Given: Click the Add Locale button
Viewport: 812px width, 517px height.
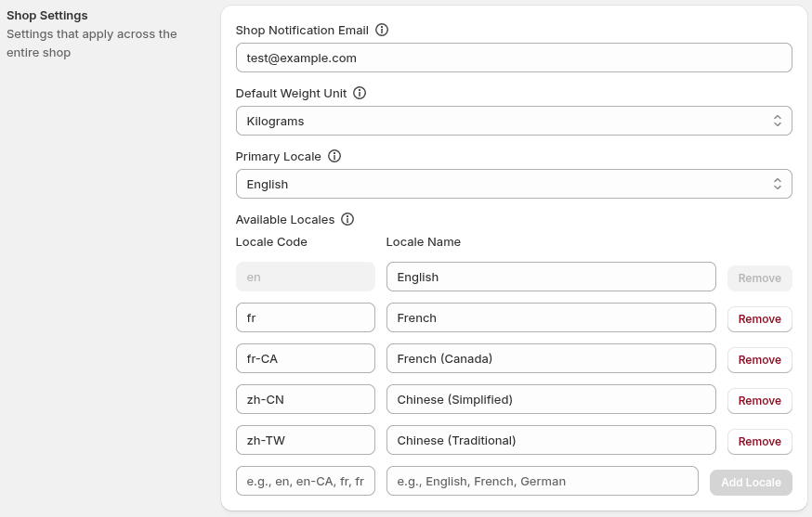Looking at the screenshot, I should coord(751,483).
